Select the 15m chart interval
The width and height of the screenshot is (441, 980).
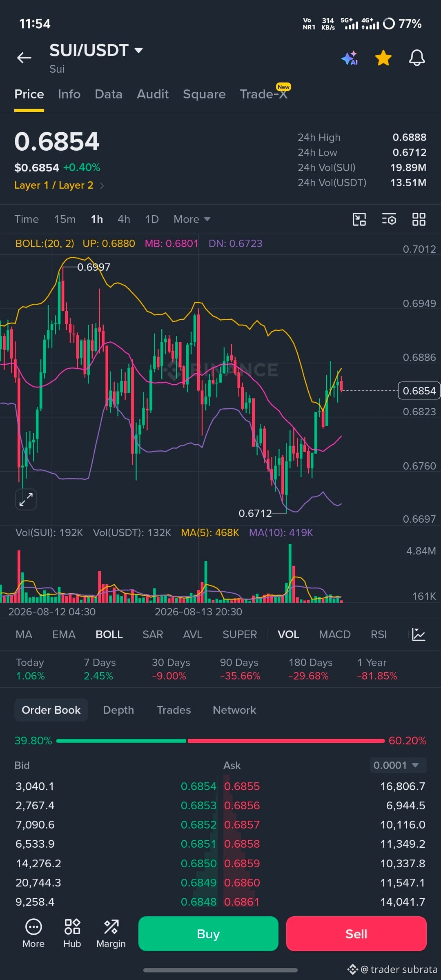click(65, 219)
